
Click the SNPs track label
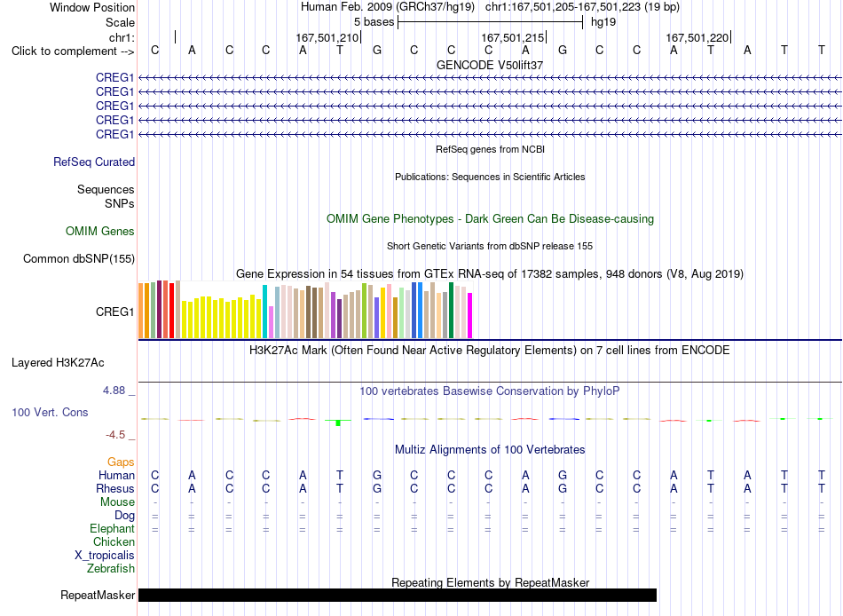[120, 204]
